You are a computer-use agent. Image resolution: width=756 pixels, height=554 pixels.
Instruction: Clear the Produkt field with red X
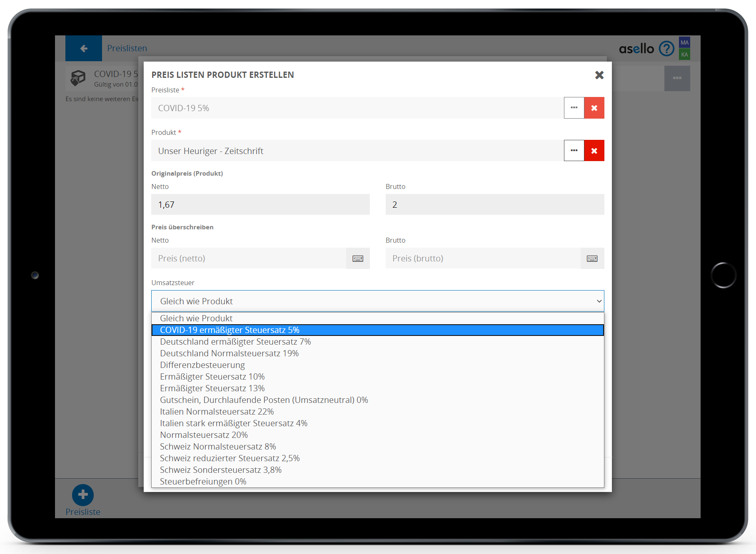pyautogui.click(x=594, y=151)
